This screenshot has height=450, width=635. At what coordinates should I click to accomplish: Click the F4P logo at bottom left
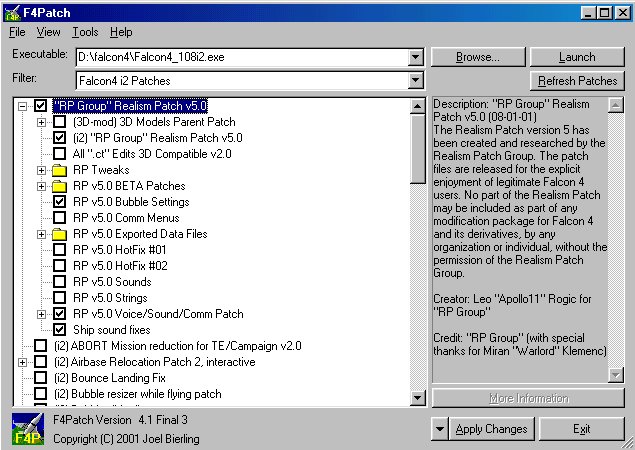point(28,429)
